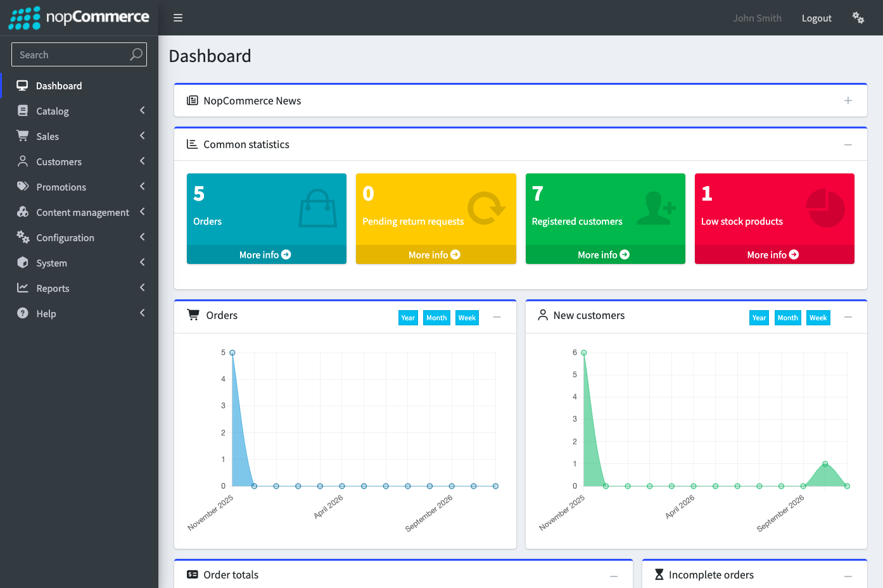Click the Dashboard monitor icon in sidebar
Viewport: 883px width, 588px height.
pos(22,85)
